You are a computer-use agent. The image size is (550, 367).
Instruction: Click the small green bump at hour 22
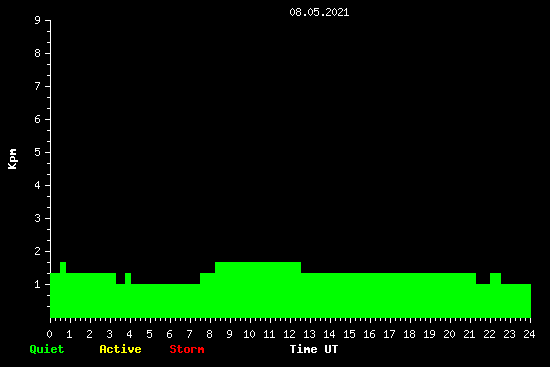pos(495,279)
